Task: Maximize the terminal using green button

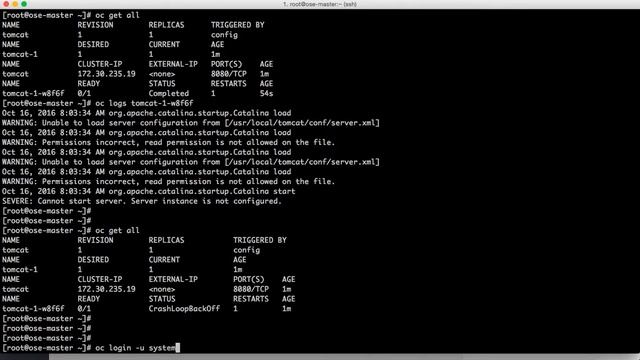Action: coord(24,4)
